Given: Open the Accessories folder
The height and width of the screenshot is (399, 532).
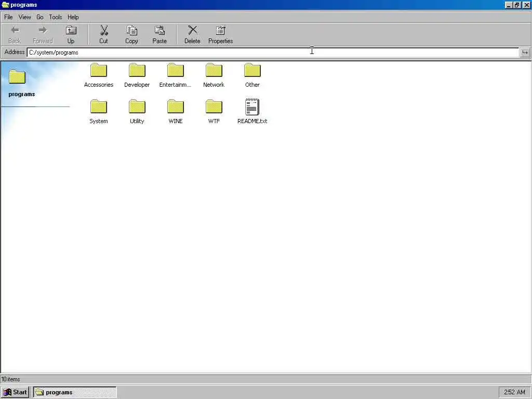Looking at the screenshot, I should coord(98,75).
